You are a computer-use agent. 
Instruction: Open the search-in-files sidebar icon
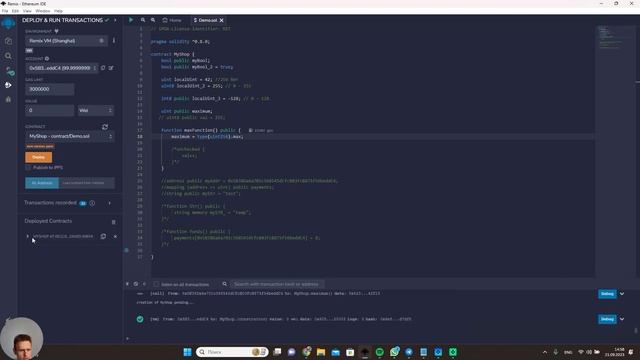[8, 56]
